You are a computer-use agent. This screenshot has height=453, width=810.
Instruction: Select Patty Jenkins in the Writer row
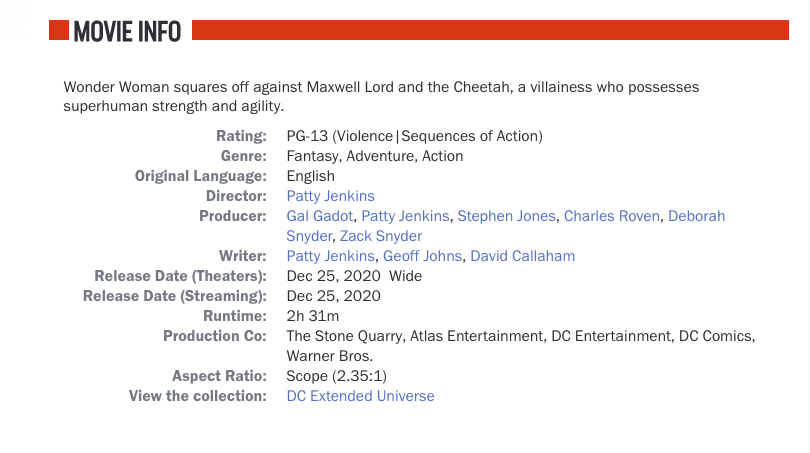coord(331,256)
